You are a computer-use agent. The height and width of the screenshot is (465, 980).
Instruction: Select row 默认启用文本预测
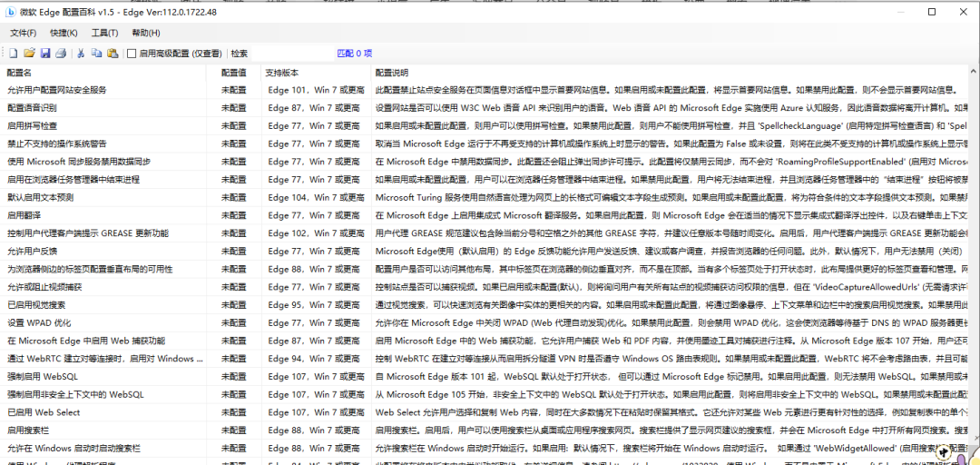click(x=485, y=197)
